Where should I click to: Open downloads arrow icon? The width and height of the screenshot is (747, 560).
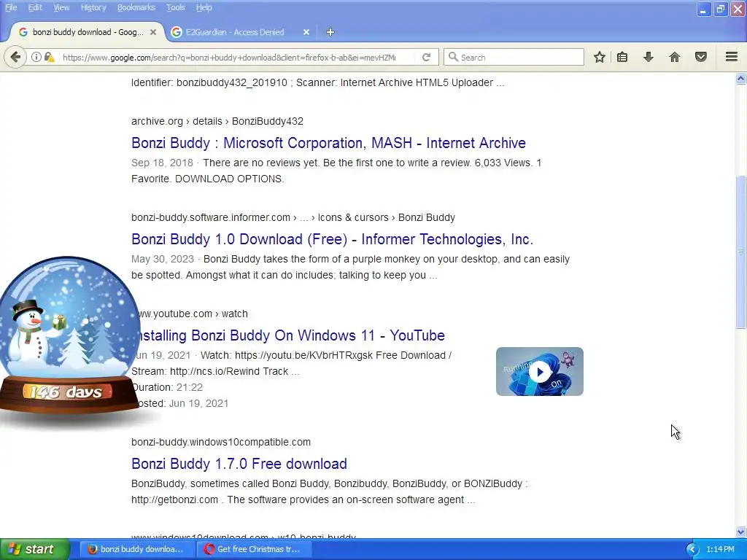coord(648,57)
